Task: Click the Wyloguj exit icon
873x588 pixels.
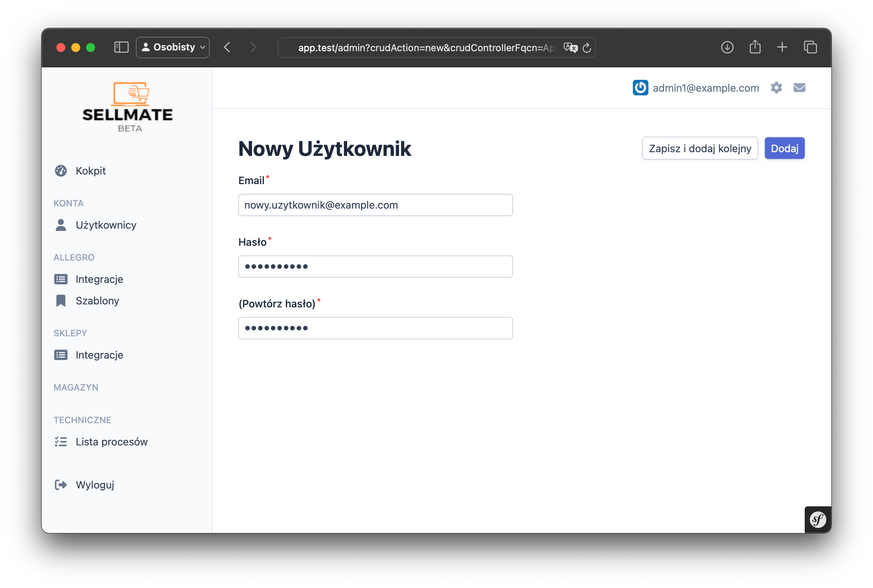Action: pyautogui.click(x=61, y=484)
